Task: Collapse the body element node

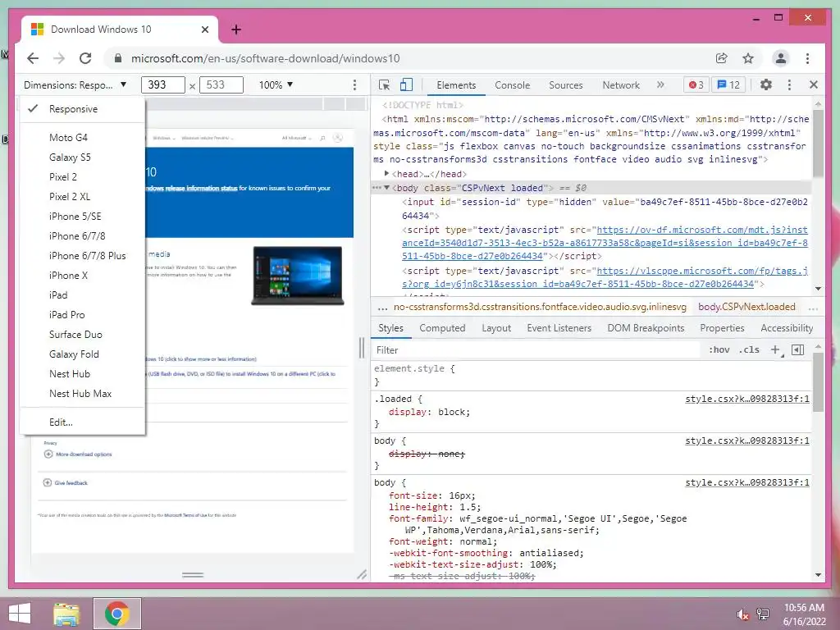Action: coord(386,188)
